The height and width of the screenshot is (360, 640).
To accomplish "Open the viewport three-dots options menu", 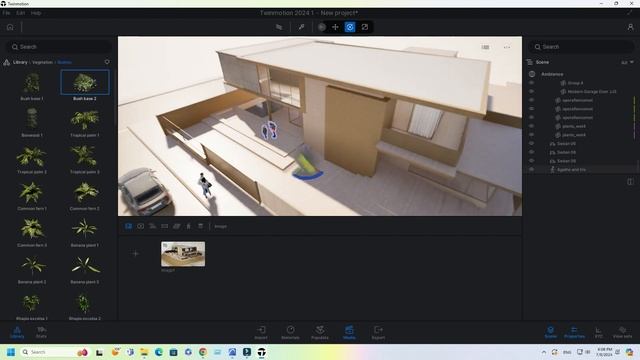I will coord(507,47).
